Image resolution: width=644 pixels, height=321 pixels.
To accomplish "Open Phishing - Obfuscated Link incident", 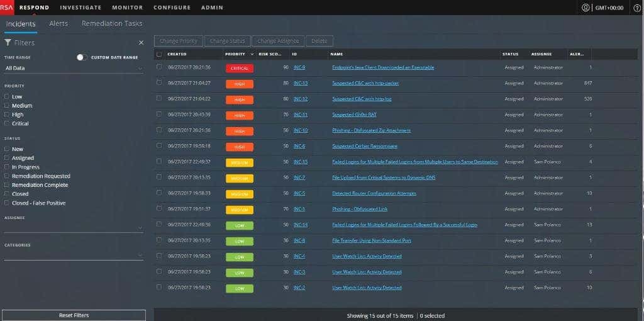I will [359, 209].
